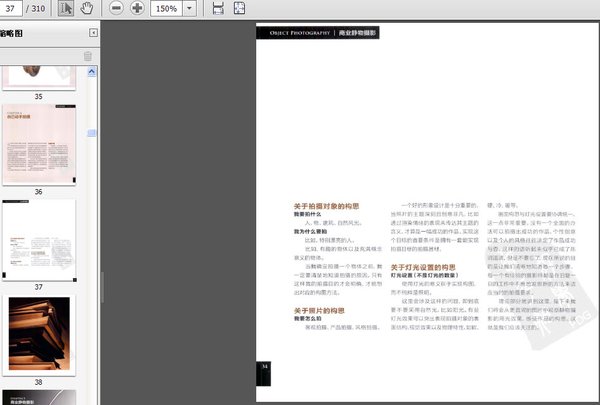
Task: Open the zoom percentage dropdown
Action: tap(190, 8)
